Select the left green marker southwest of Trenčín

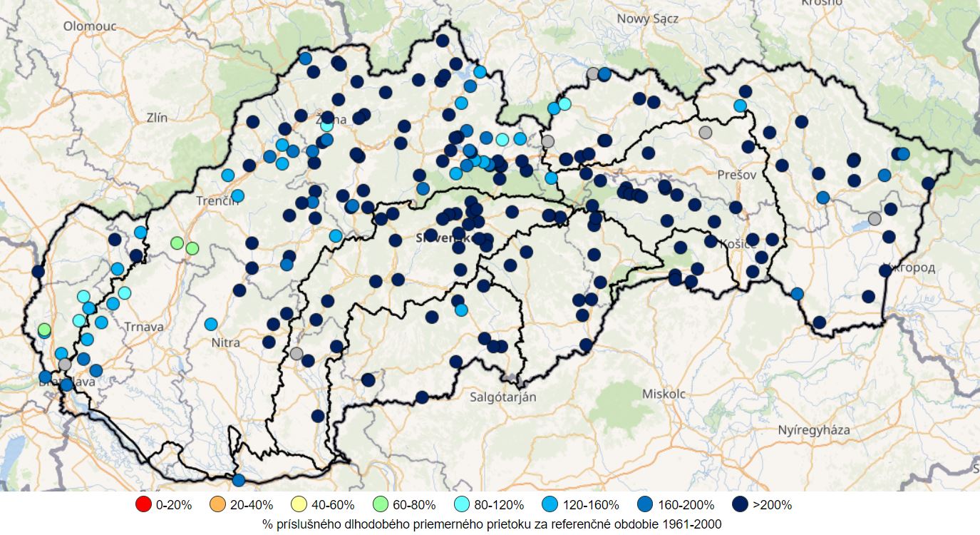tap(177, 243)
